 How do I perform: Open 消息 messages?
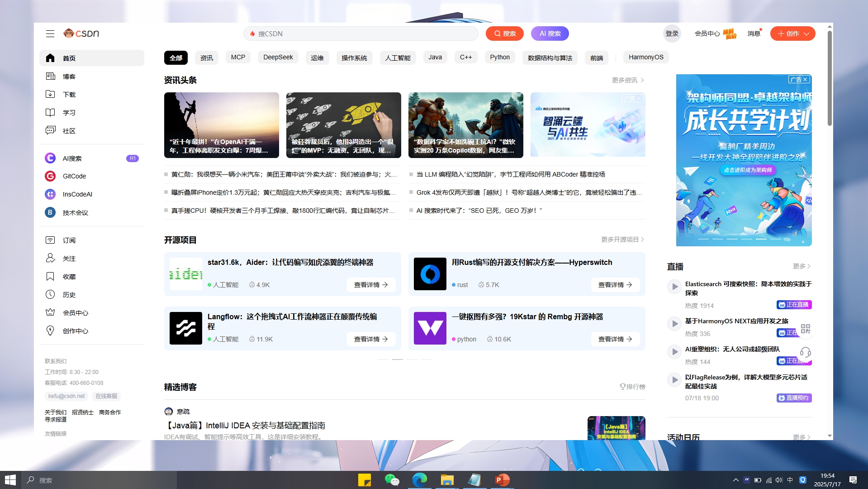click(x=754, y=34)
